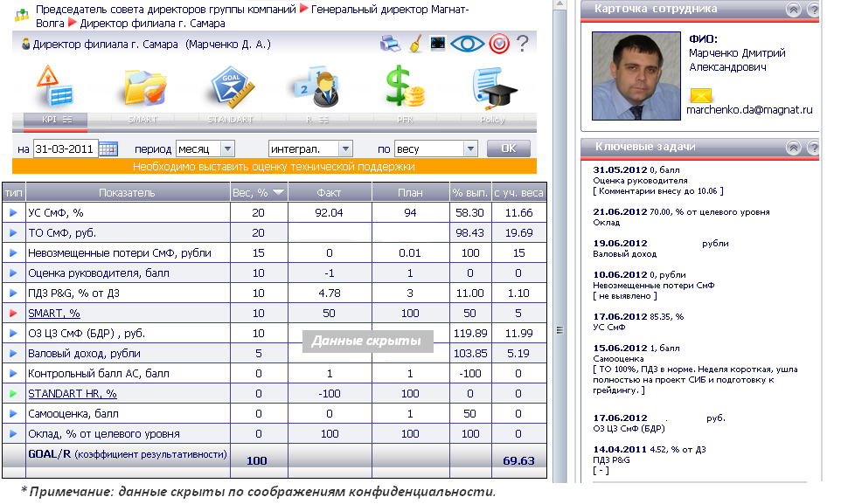The width and height of the screenshot is (841, 504).
Task: Click the date field 31-03-2011
Action: point(66,149)
